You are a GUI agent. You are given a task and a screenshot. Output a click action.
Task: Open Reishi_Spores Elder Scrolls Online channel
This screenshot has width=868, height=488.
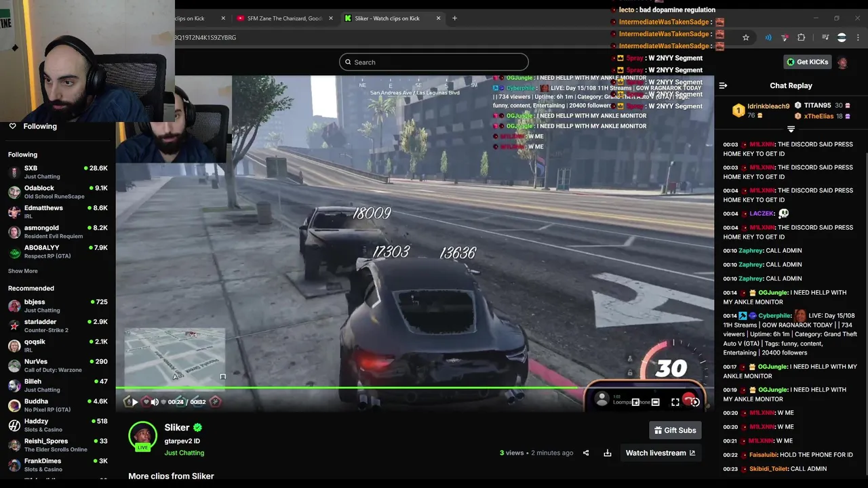pyautogui.click(x=58, y=445)
